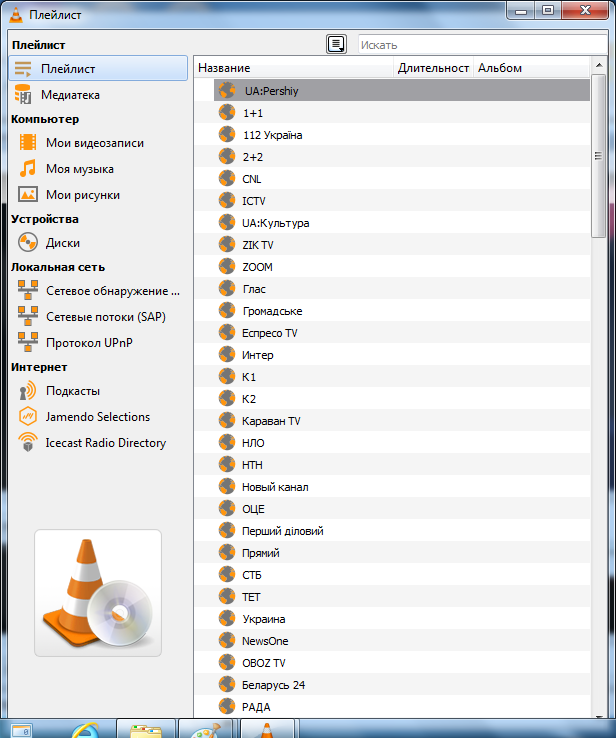The height and width of the screenshot is (738, 616).
Task: Select the ТЕТ channel
Action: tap(392, 597)
